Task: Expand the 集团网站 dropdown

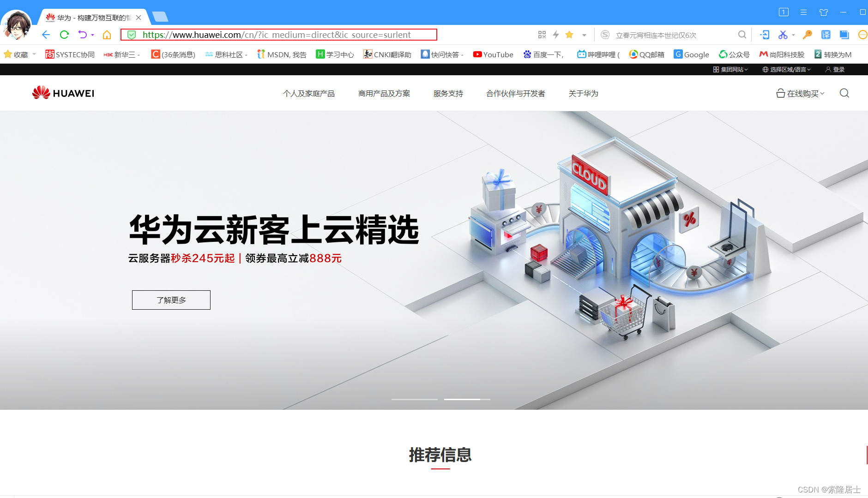Action: click(730, 70)
